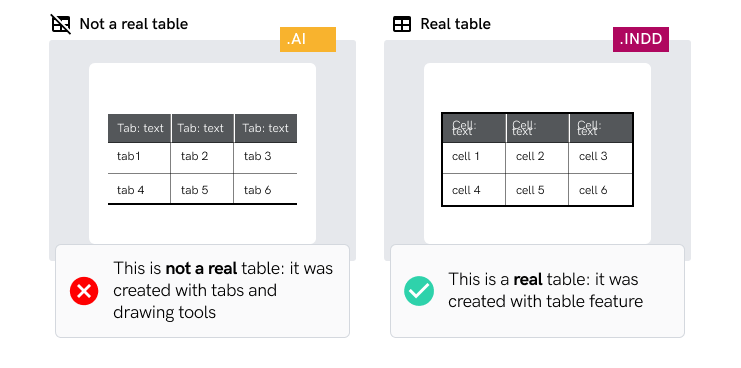Click the 'Real table' heading

click(456, 24)
